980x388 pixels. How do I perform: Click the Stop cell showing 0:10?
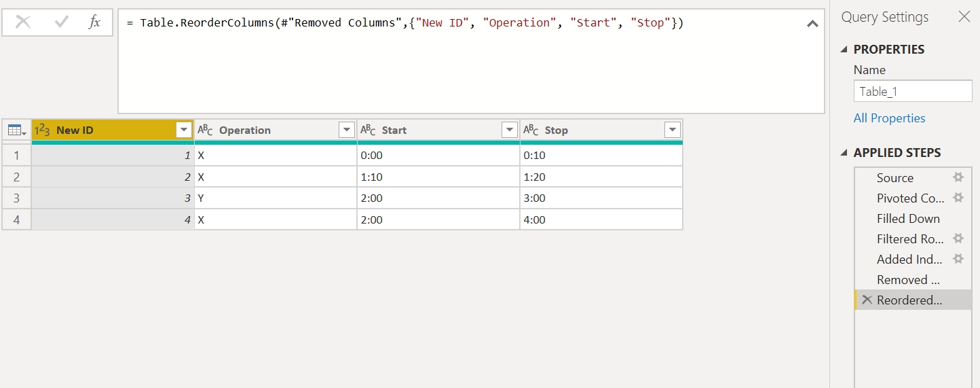[601, 156]
